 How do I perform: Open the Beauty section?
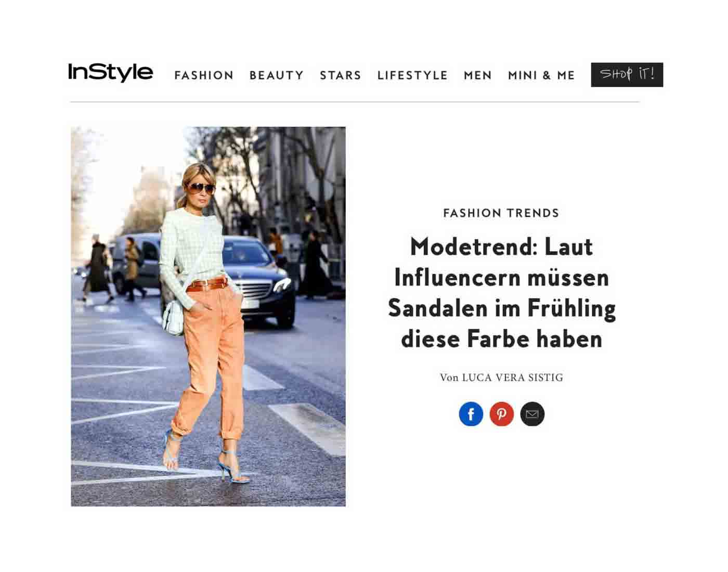pyautogui.click(x=277, y=75)
